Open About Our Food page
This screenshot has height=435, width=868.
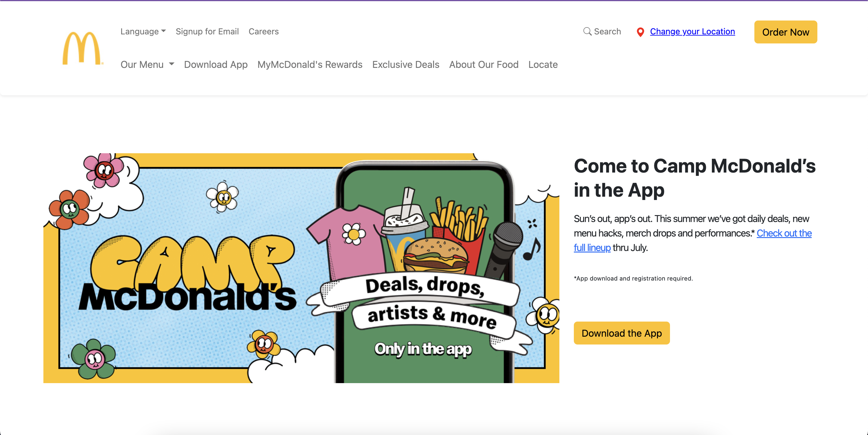tap(483, 65)
